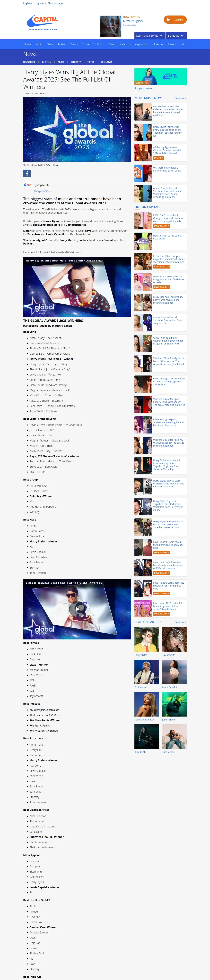This screenshot has width=210, height=980.
Task: Click play icon on Summertime Ball highlights thumbnail
Action: click(138, 157)
